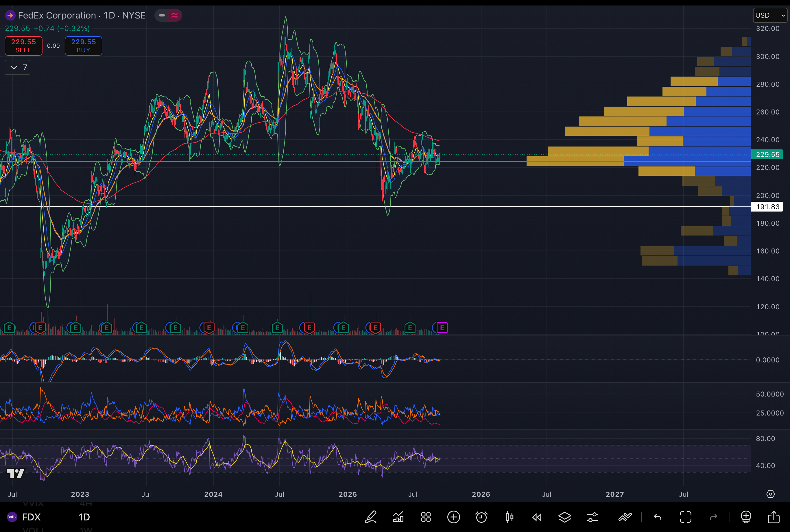Change chart type with the candlestick icon
790x532 pixels.
pos(509,517)
